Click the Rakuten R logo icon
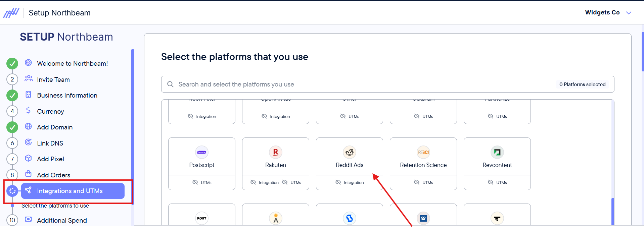This screenshot has width=644, height=227. 276,152
